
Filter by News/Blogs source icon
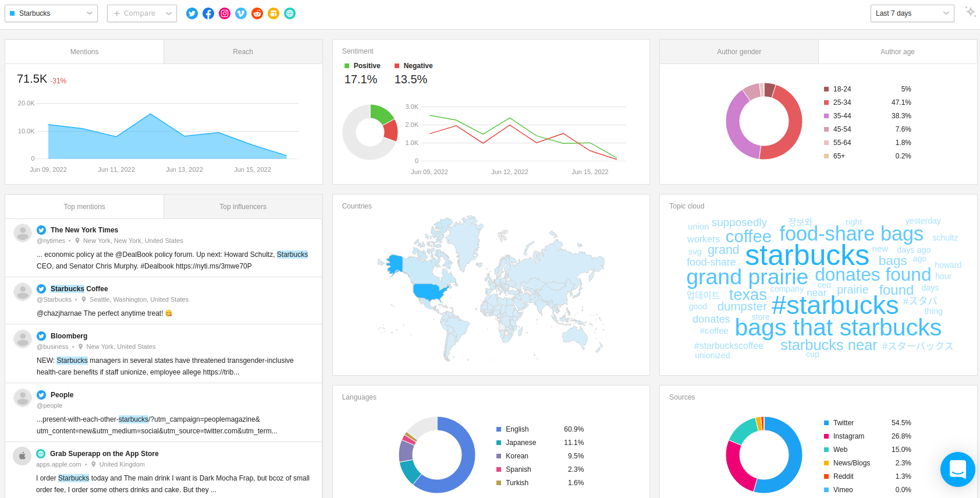(x=274, y=13)
